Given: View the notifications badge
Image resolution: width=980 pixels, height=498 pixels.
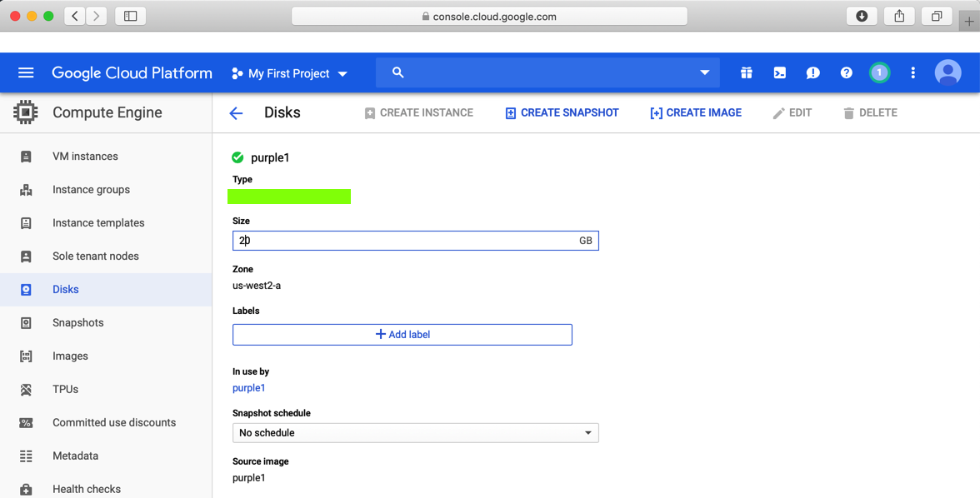Looking at the screenshot, I should [x=878, y=73].
